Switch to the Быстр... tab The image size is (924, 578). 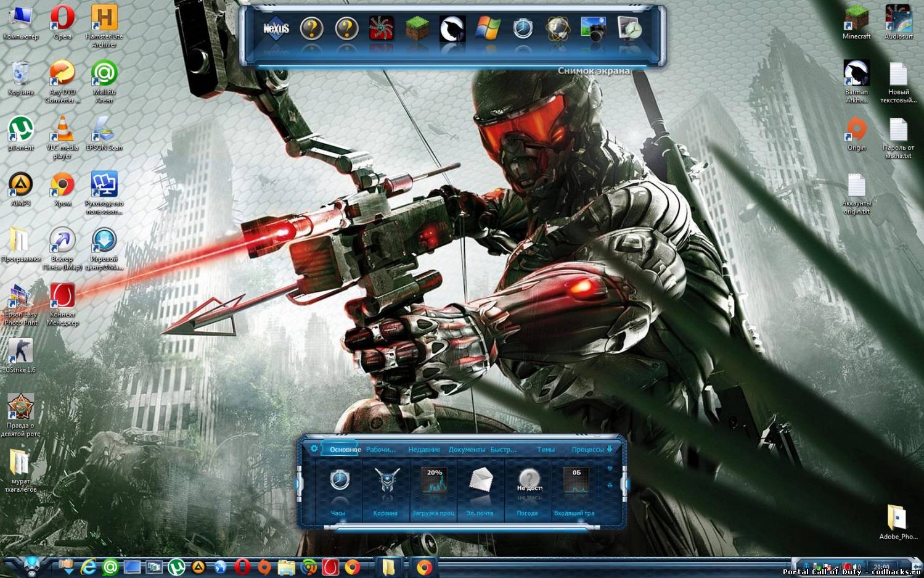504,450
